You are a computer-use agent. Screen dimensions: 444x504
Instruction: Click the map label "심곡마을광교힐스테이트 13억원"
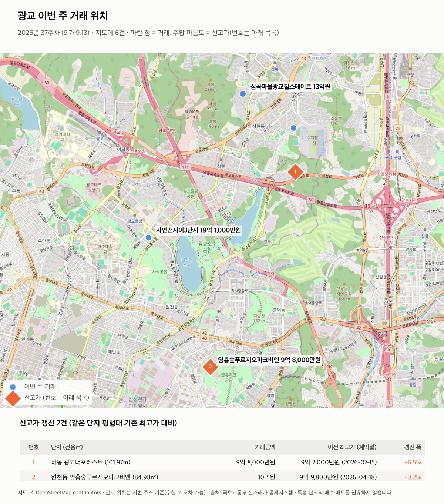pos(290,86)
